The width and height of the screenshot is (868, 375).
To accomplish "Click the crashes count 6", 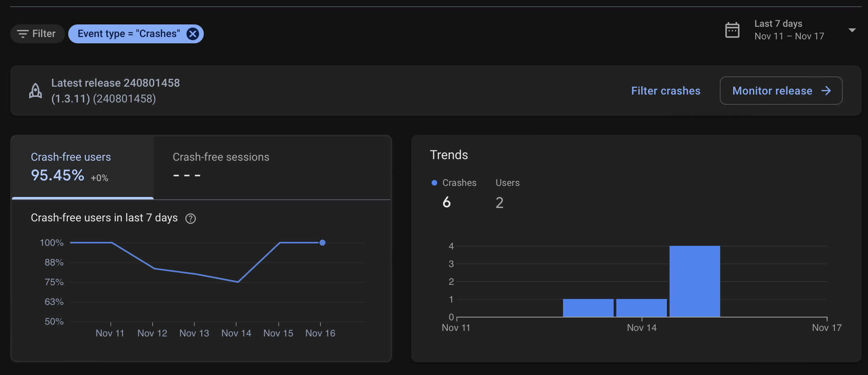I will (x=447, y=202).
